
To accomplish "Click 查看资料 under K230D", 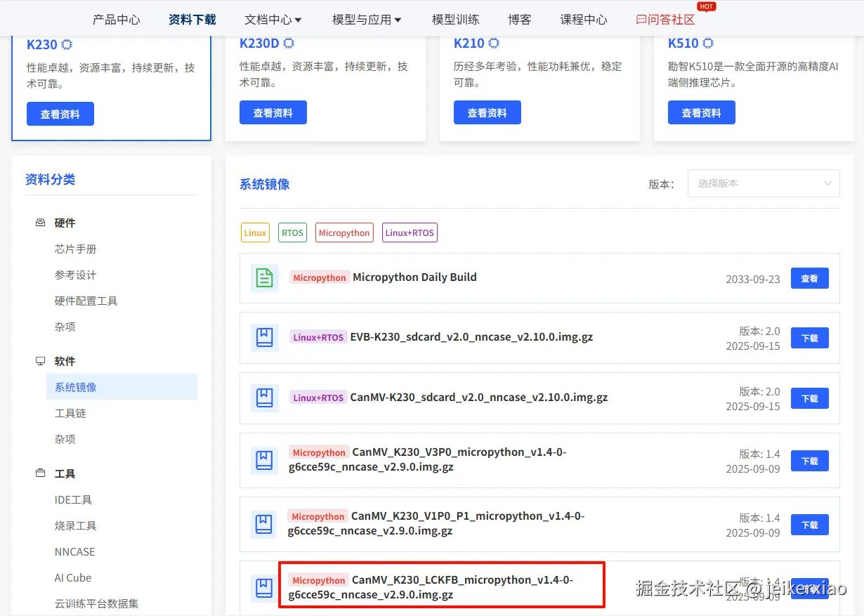I will (273, 112).
